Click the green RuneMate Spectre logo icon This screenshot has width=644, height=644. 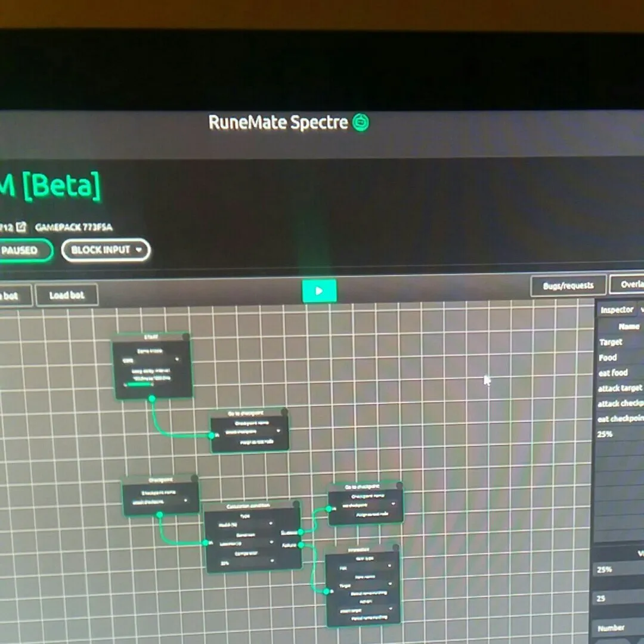361,122
